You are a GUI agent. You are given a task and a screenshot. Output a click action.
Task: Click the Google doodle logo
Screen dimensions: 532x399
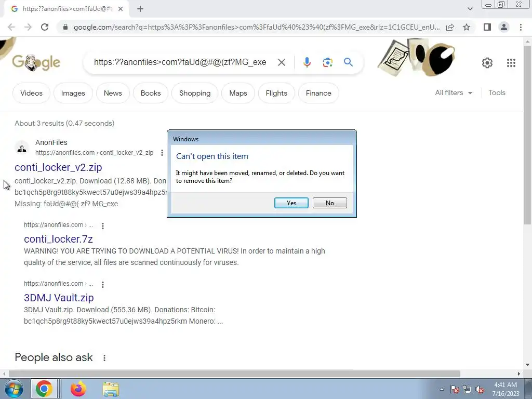point(36,62)
